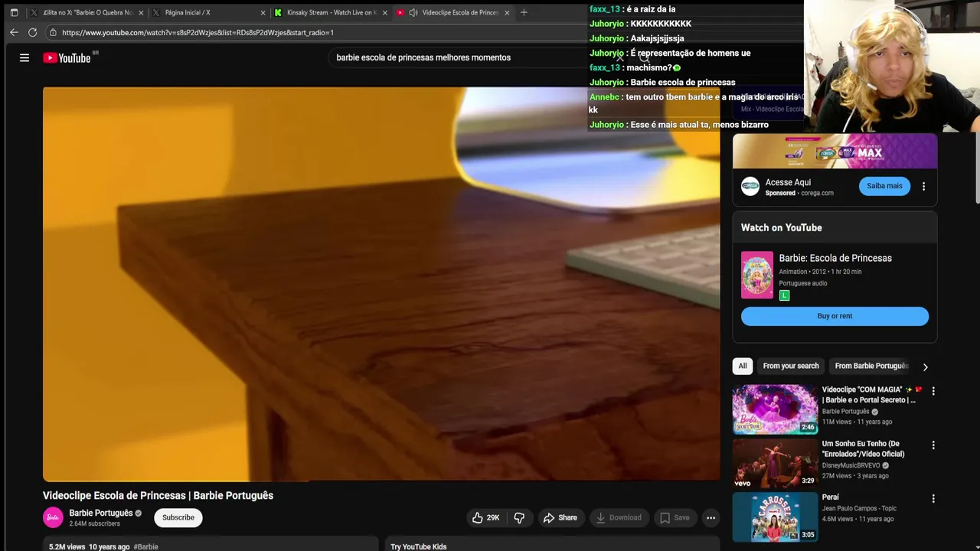Click chat message 'Barbie escola de princesas'
This screenshot has width=980, height=551.
(x=683, y=83)
